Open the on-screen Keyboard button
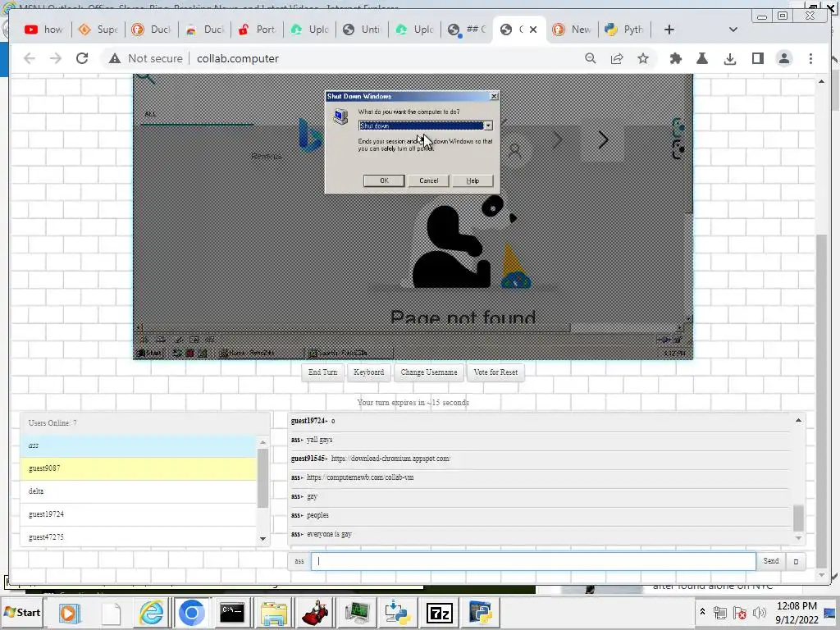This screenshot has width=840, height=630. coord(368,372)
